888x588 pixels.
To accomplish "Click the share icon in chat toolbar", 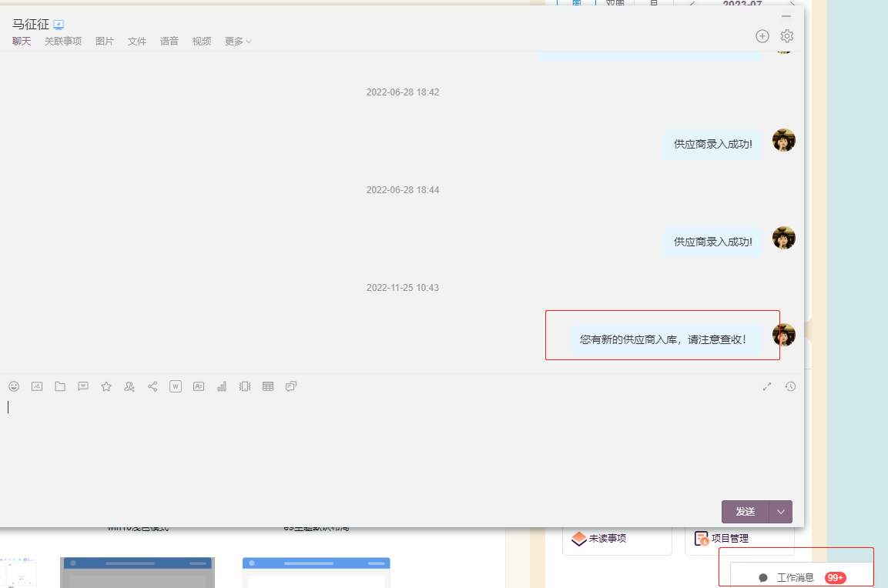I will tap(152, 386).
